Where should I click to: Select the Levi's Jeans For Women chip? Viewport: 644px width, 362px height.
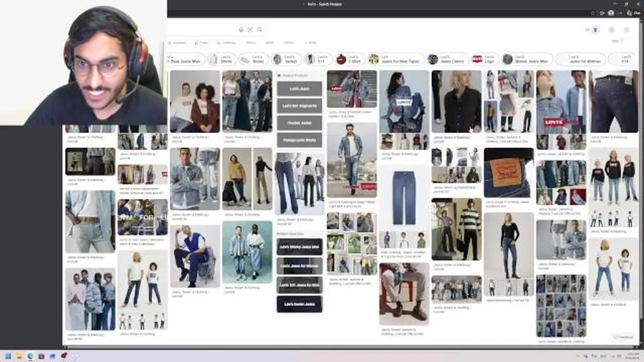pyautogui.click(x=581, y=59)
